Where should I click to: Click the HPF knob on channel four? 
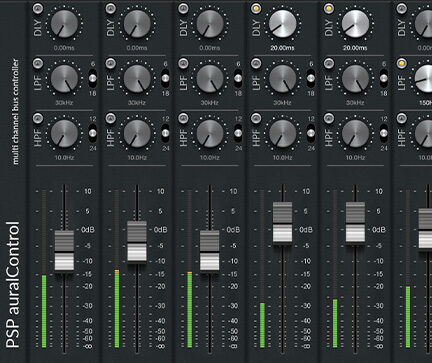282,133
